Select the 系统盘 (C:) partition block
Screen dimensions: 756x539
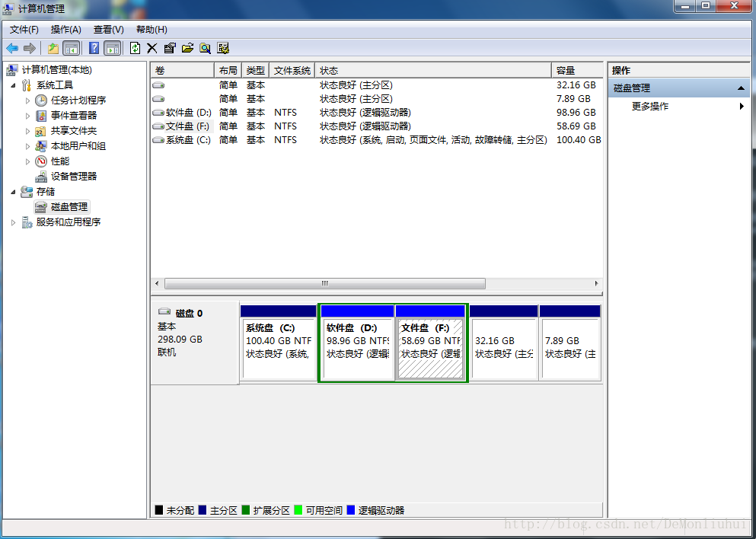tap(278, 343)
